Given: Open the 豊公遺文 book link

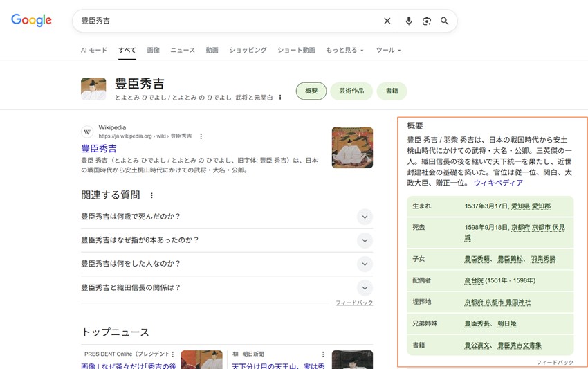Looking at the screenshot, I should click(x=477, y=345).
